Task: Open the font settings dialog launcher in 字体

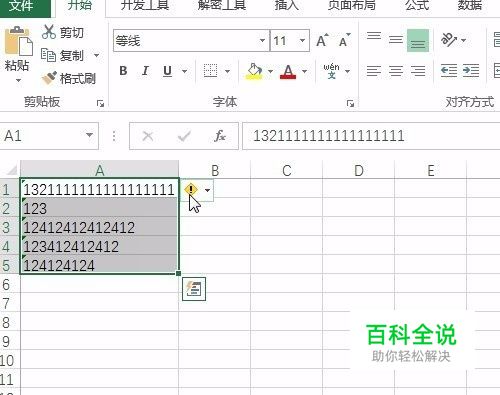Action: point(350,103)
